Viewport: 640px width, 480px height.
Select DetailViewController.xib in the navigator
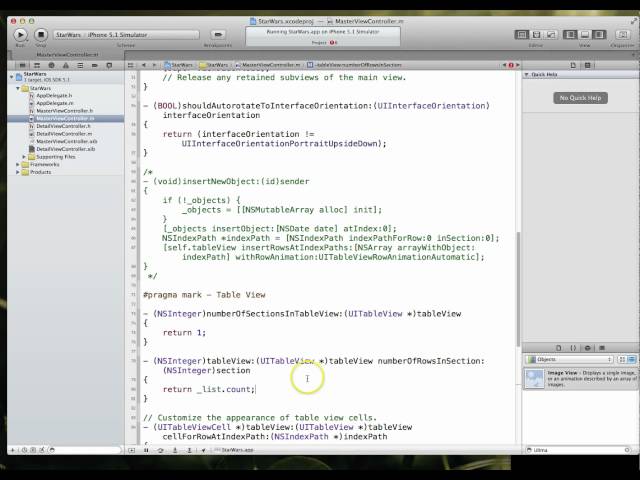pyautogui.click(x=65, y=149)
